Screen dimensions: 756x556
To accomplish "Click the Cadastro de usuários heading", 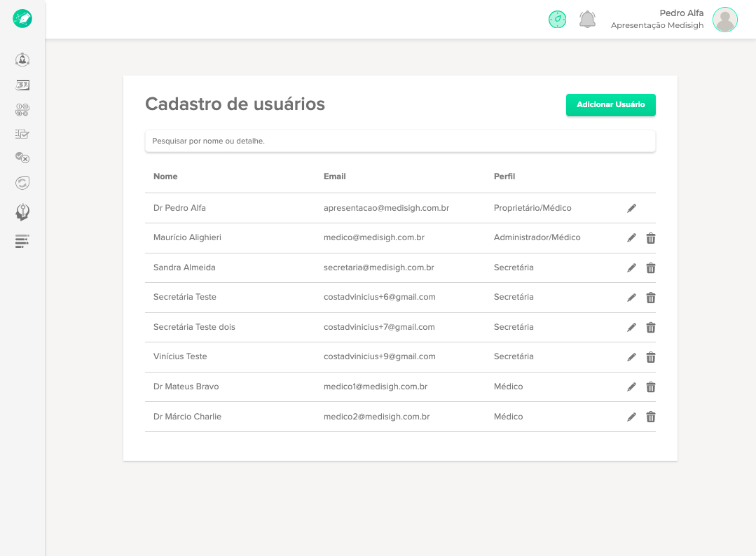I will click(x=235, y=104).
